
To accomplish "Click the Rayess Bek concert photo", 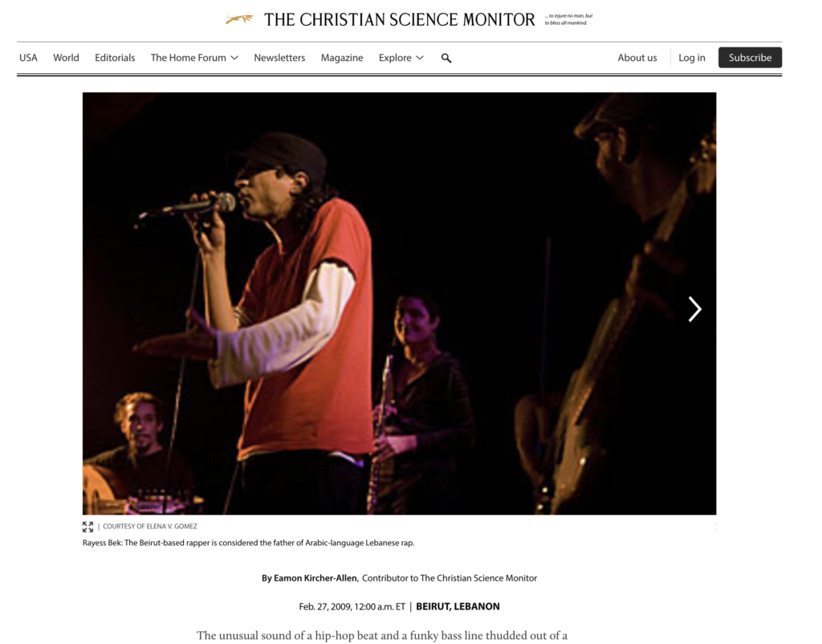I will (x=399, y=304).
